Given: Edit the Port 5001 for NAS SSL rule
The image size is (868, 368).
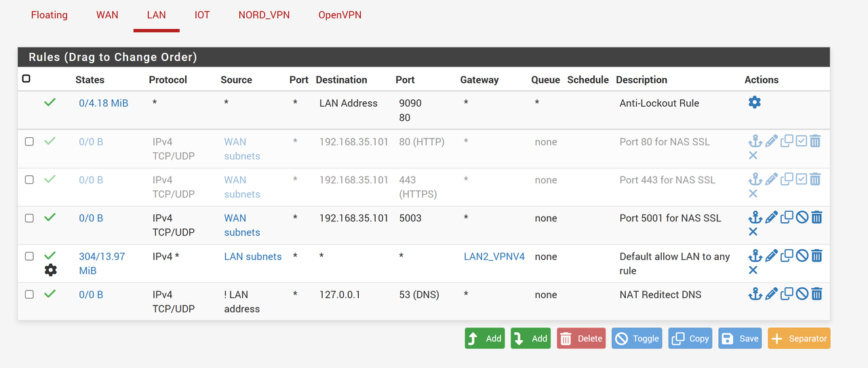Looking at the screenshot, I should 771,217.
